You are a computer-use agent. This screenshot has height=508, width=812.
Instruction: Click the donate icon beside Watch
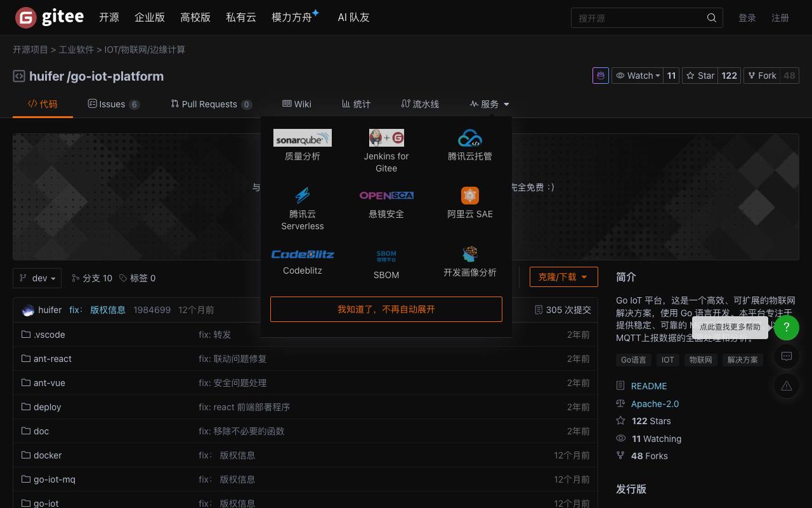pyautogui.click(x=600, y=76)
